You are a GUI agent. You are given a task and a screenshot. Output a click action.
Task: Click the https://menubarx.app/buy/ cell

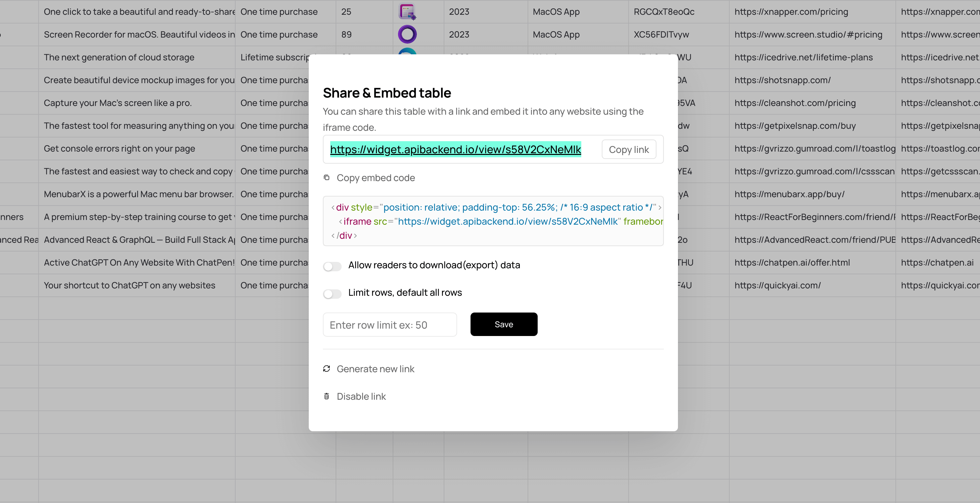812,194
